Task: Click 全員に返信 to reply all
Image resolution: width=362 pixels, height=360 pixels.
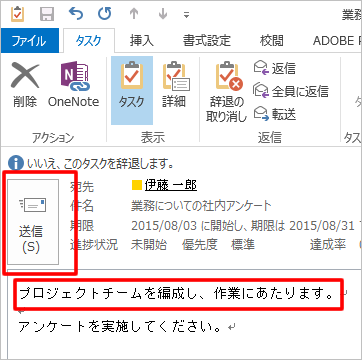Action: click(x=291, y=91)
